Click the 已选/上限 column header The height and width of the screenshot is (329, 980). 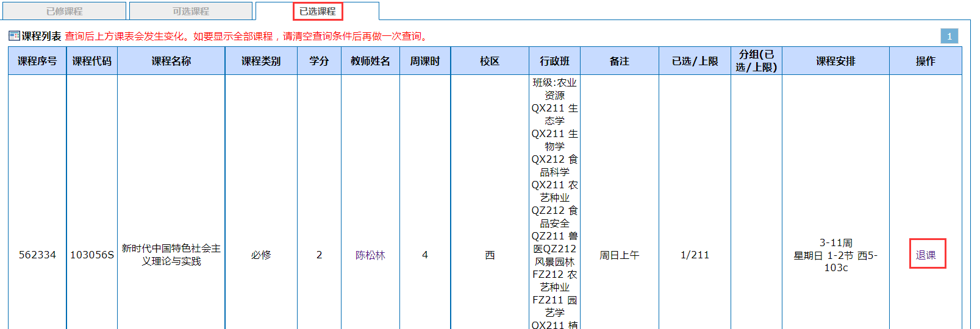pyautogui.click(x=695, y=61)
